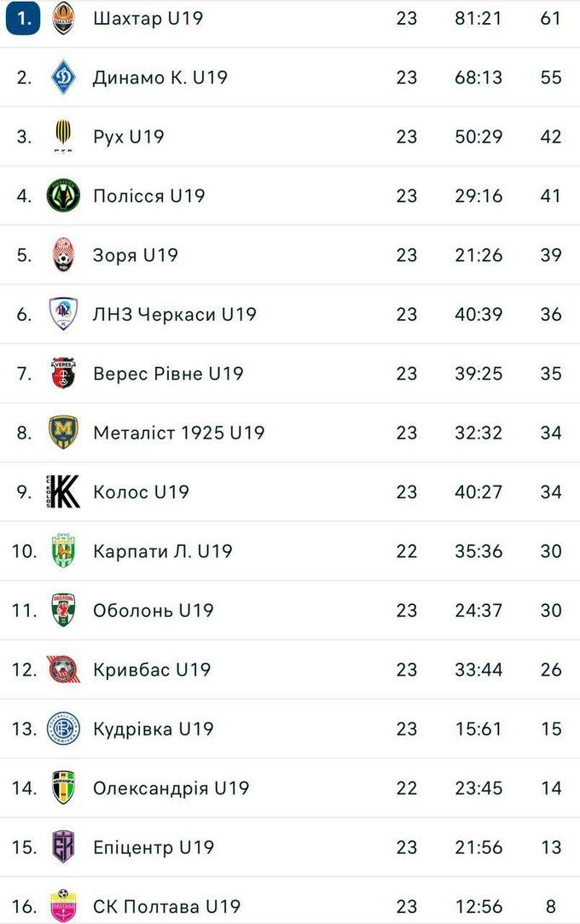Click the Кудрівка U19 round blue logo
Image resolution: width=580 pixels, height=924 pixels.
(x=63, y=729)
